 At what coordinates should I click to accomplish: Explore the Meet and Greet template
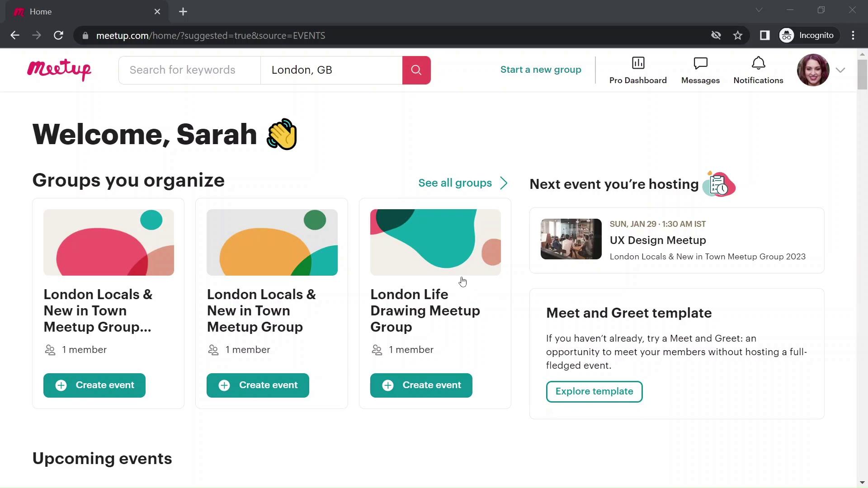(594, 391)
